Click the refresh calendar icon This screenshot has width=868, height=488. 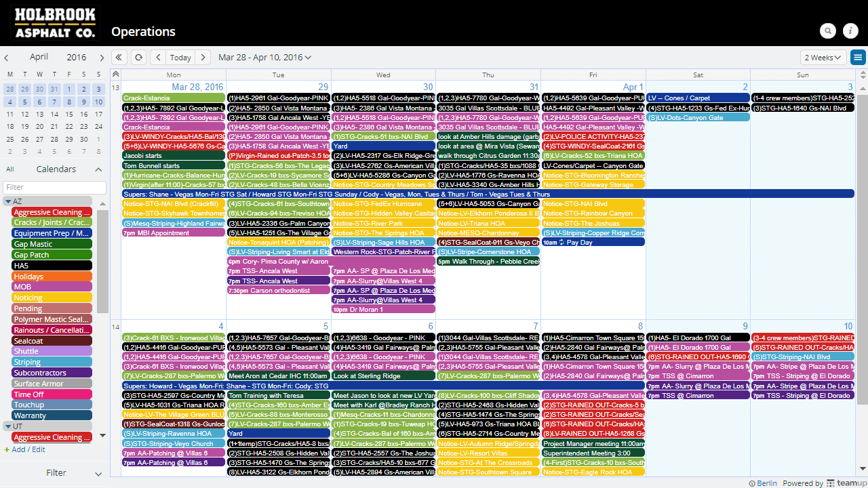point(138,58)
